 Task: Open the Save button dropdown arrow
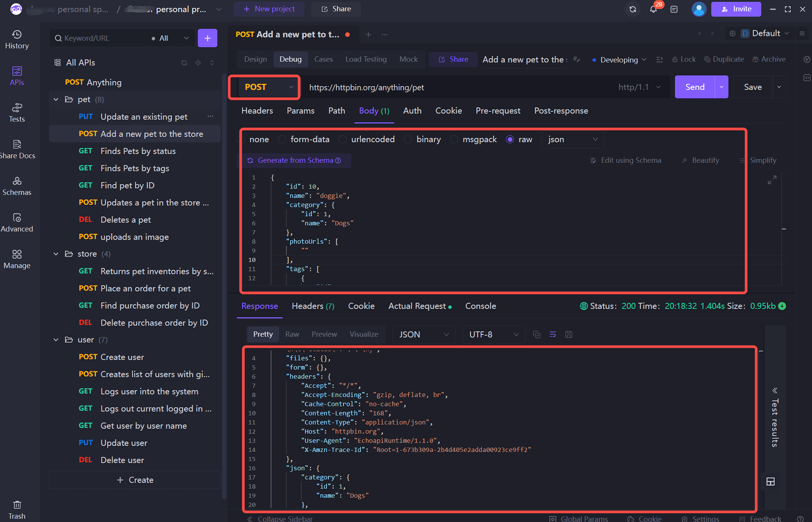click(x=779, y=87)
